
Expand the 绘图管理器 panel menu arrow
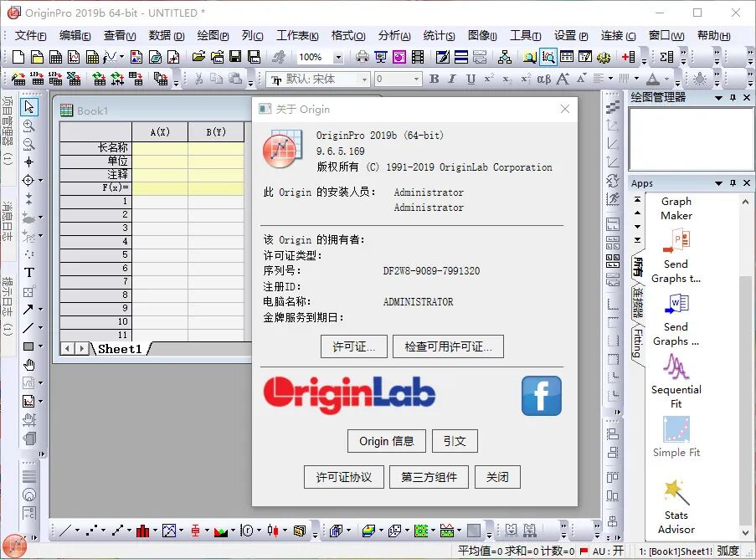[718, 98]
